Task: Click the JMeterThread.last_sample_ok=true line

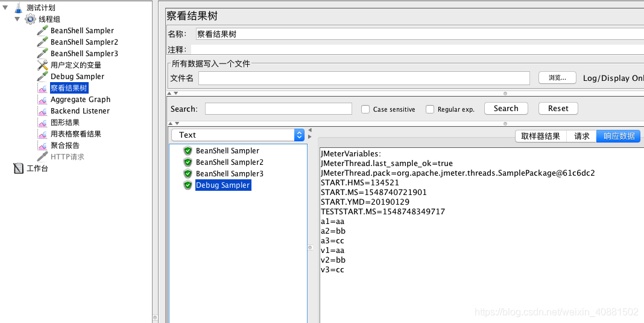Action: point(387,164)
